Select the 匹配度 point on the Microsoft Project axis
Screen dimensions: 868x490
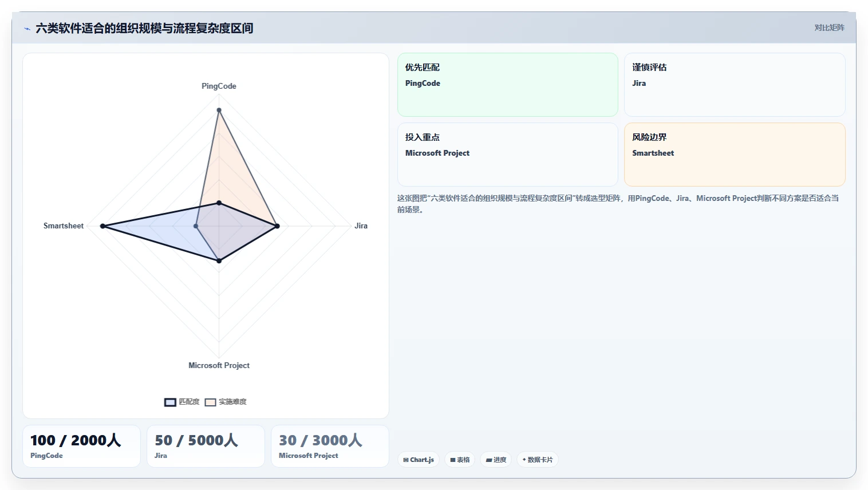coord(219,261)
